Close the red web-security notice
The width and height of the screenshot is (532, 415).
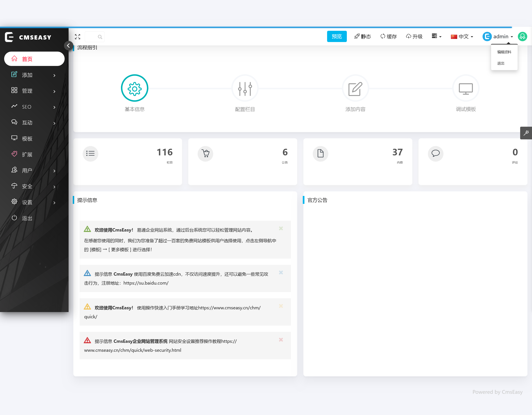point(281,340)
